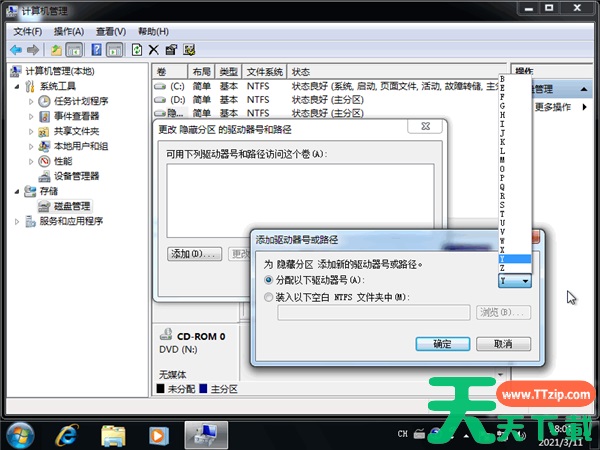Image resolution: width=600 pixels, height=450 pixels.
Task: Select 设备管理器 in the tree
Action: (76, 176)
